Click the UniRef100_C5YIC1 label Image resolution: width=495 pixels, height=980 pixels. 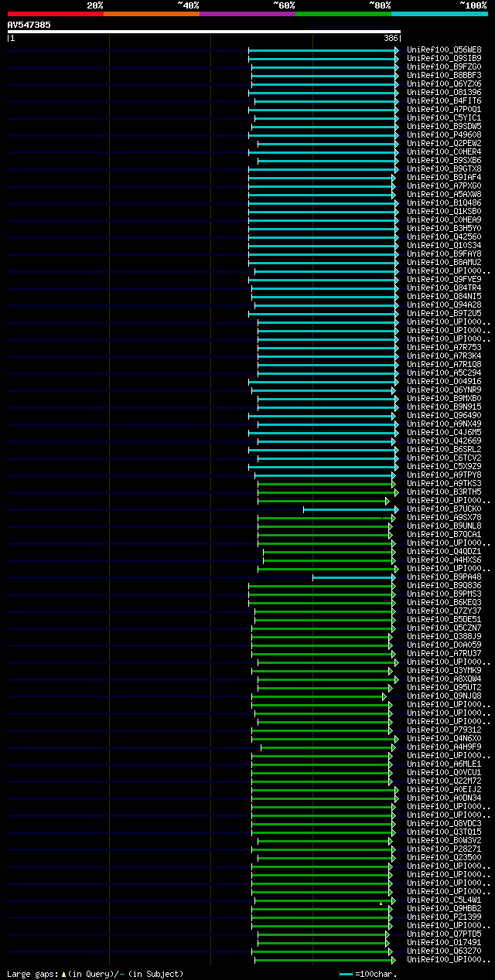[x=445, y=117]
